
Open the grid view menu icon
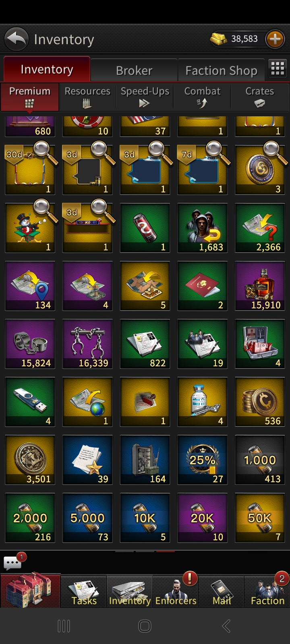point(278,69)
